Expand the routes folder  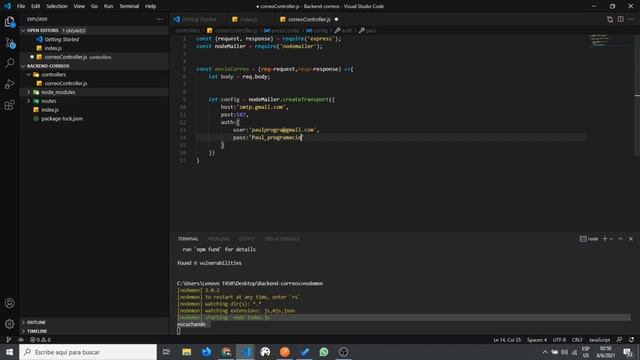(29, 101)
